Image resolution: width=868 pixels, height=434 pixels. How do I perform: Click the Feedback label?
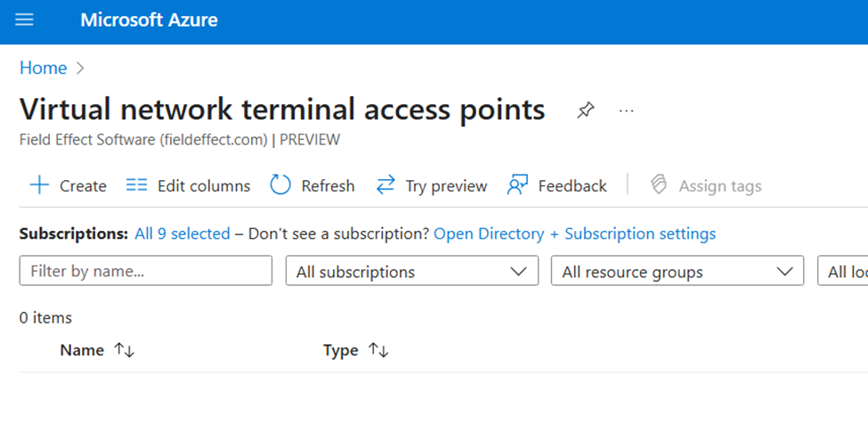[572, 185]
